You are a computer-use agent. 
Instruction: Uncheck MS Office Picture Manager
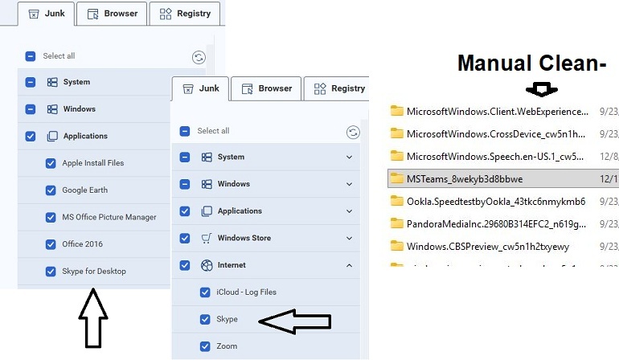51,217
